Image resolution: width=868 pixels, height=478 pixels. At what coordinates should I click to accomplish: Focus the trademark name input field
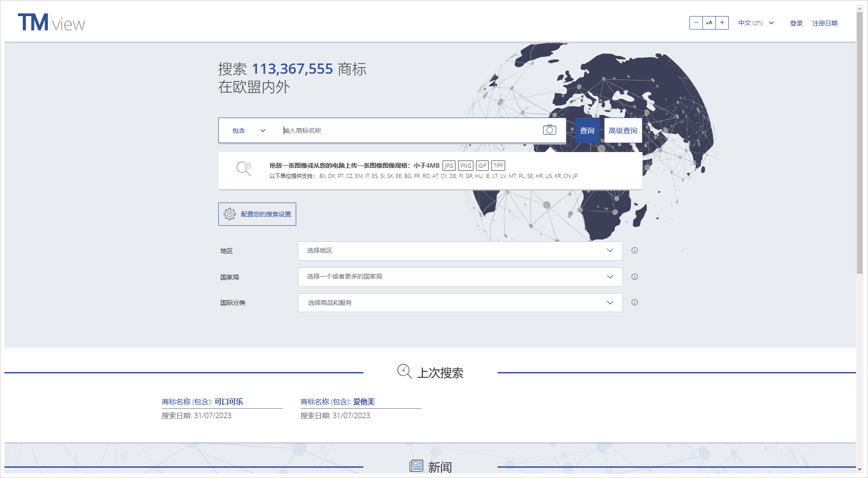pyautogui.click(x=409, y=131)
